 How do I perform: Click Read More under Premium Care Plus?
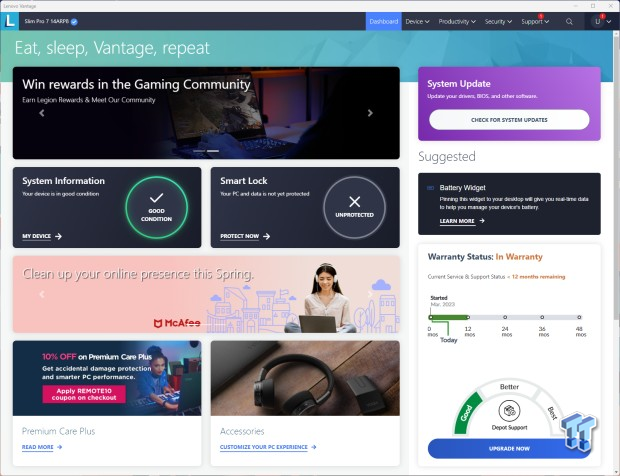tap(38, 447)
